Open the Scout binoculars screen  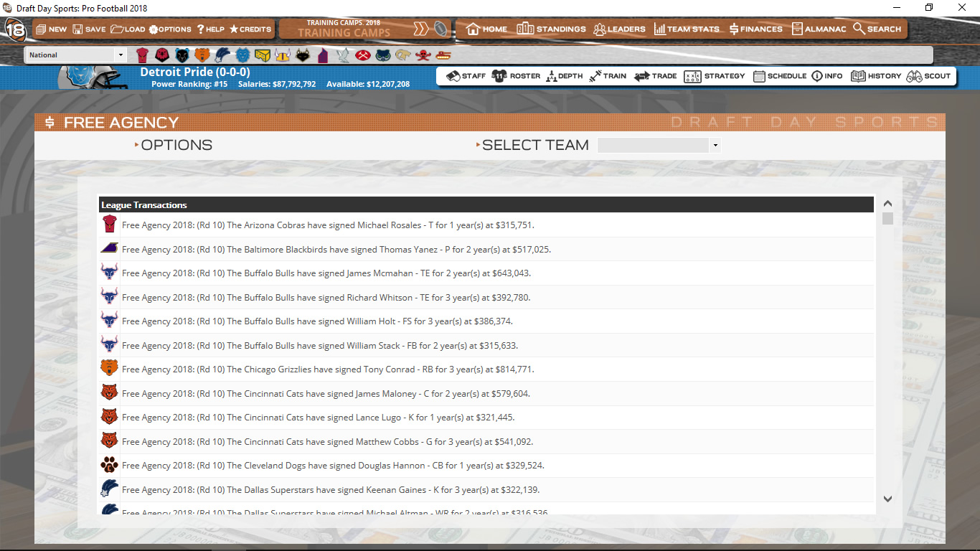[929, 76]
